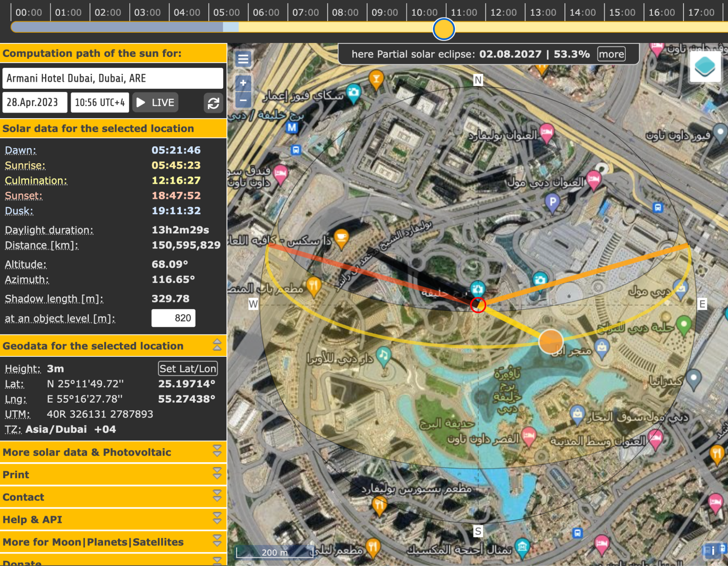
Task: Click the purple parking P marker
Action: pyautogui.click(x=552, y=202)
